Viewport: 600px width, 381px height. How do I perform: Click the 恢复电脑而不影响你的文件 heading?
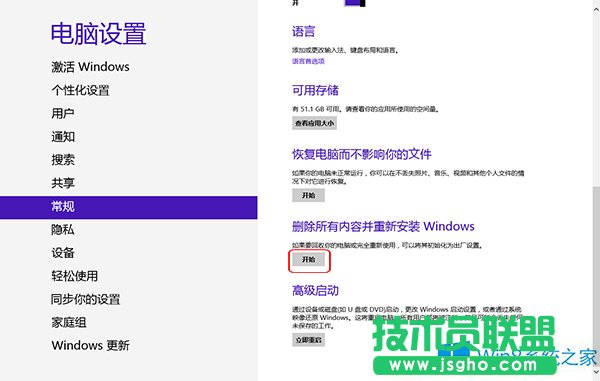coord(362,155)
